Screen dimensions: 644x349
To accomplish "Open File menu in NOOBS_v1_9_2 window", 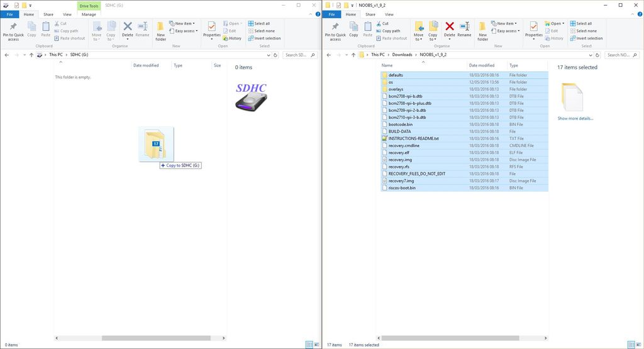I will click(331, 14).
